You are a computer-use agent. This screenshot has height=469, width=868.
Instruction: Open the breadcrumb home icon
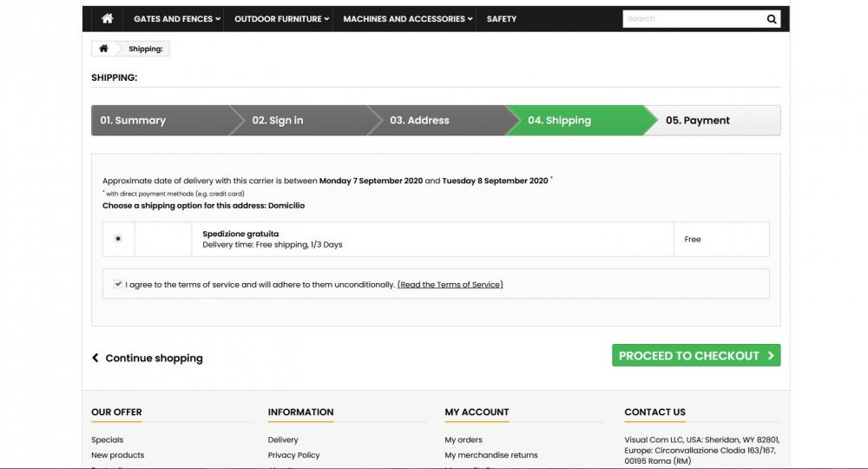click(x=103, y=49)
